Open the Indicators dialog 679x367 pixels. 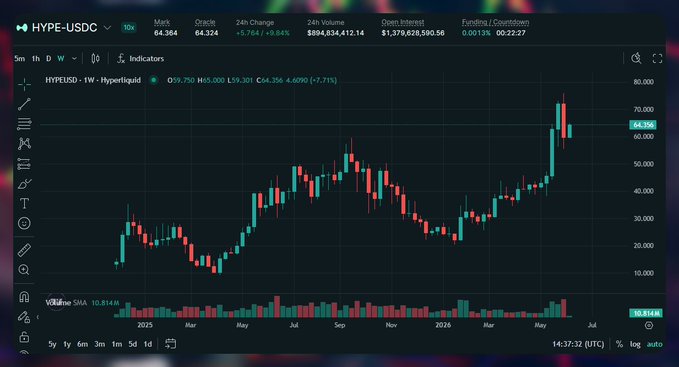coord(140,58)
